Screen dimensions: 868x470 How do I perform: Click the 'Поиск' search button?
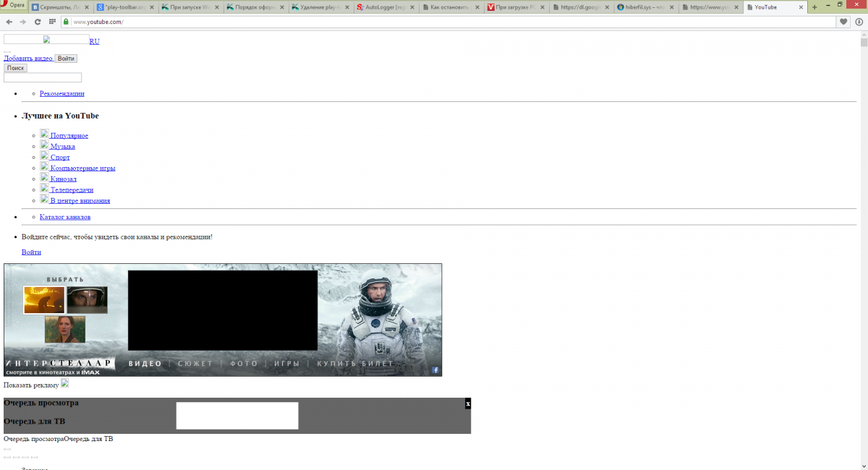[x=15, y=68]
